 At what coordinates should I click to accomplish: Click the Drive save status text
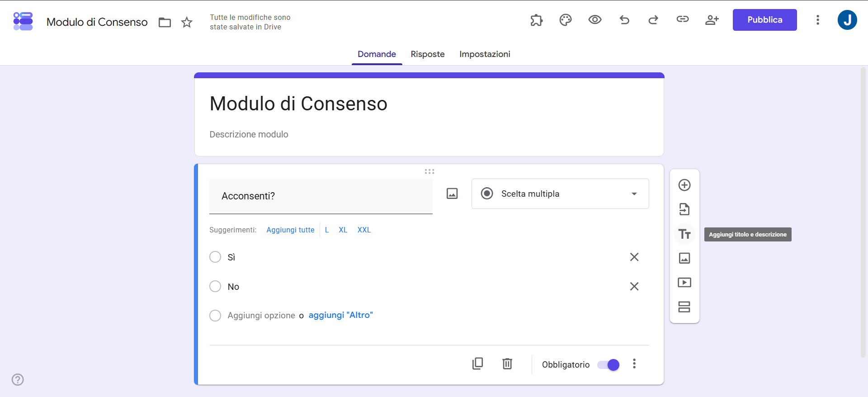coord(250,22)
